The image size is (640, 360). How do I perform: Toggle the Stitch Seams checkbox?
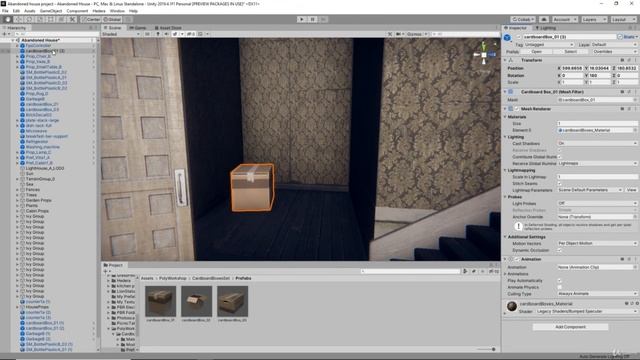(x=560, y=184)
